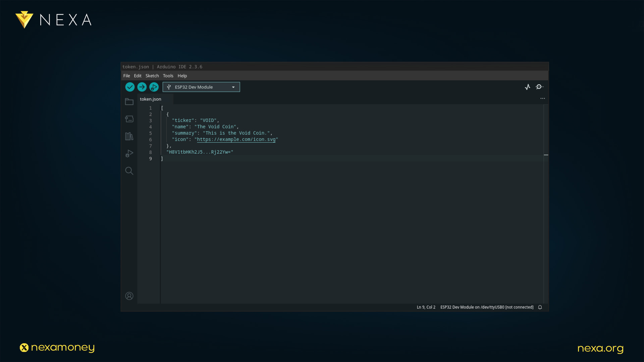This screenshot has height=362, width=644.
Task: Click the Upload arrow button
Action: click(x=142, y=87)
